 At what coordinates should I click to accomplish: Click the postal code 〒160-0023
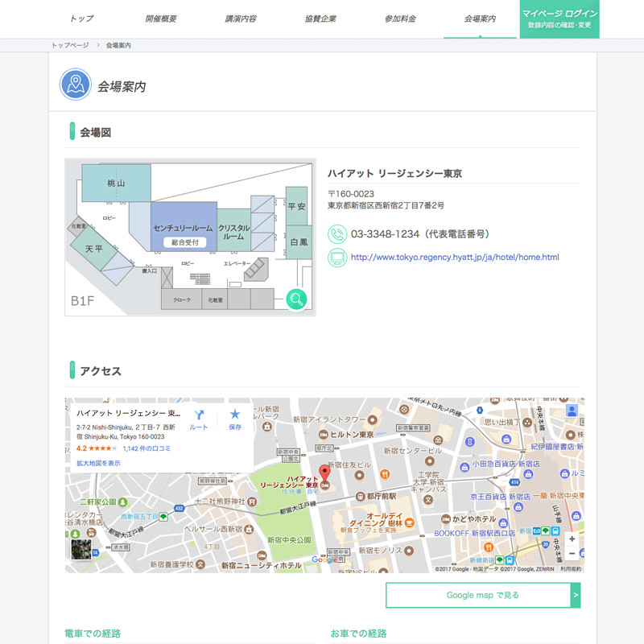point(351,194)
